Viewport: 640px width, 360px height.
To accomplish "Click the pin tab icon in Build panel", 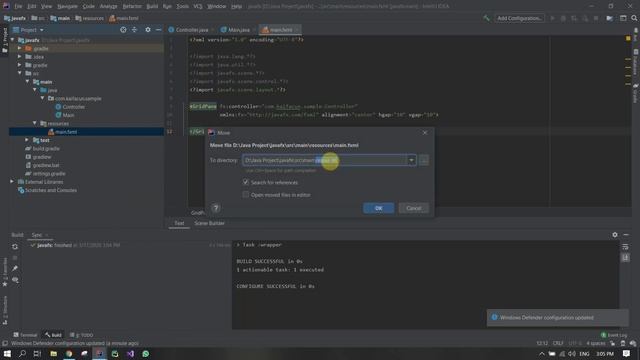I will coord(15,268).
